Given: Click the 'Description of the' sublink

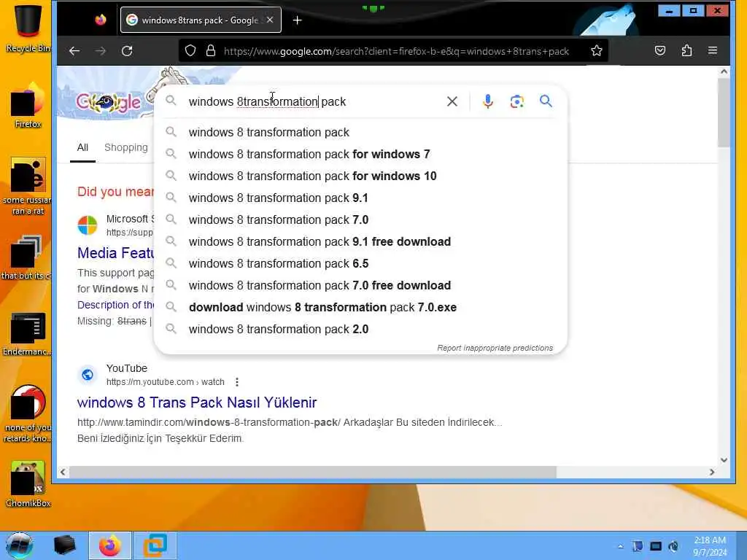Looking at the screenshot, I should (x=115, y=305).
